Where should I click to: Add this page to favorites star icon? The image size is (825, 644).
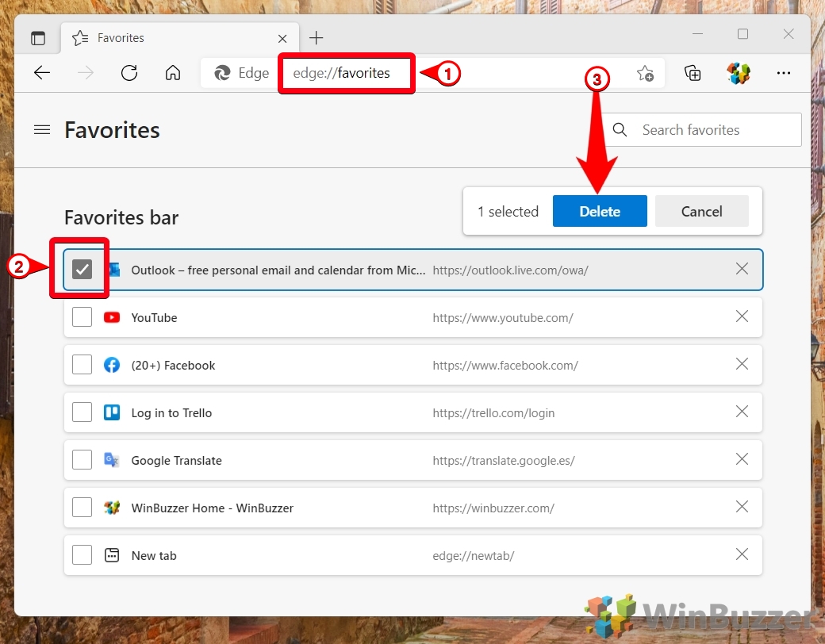pyautogui.click(x=645, y=73)
